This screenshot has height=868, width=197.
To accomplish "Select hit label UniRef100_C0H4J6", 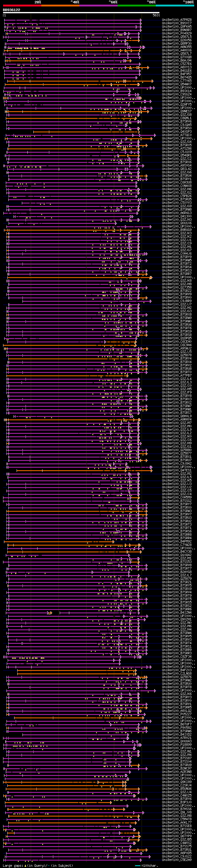I will pyautogui.click(x=177, y=253).
